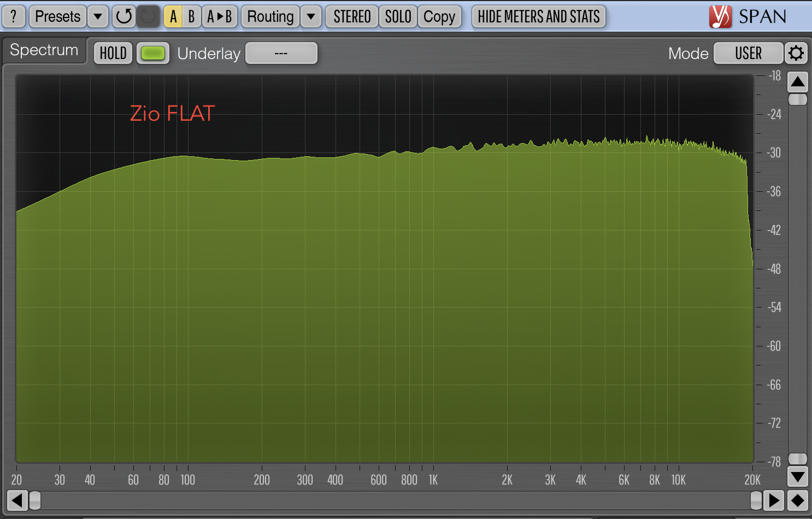Click the horizontal scroll right arrow

click(x=774, y=500)
